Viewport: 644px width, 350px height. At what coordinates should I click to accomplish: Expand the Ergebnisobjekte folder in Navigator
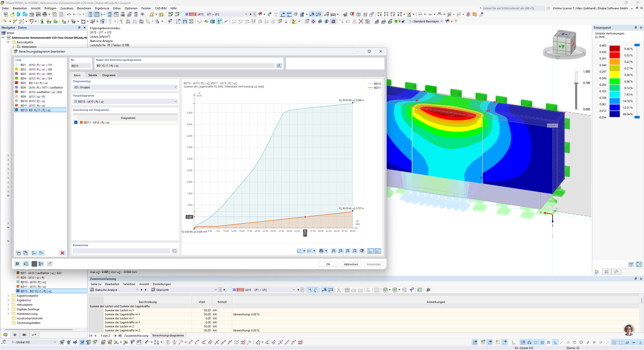point(8,296)
